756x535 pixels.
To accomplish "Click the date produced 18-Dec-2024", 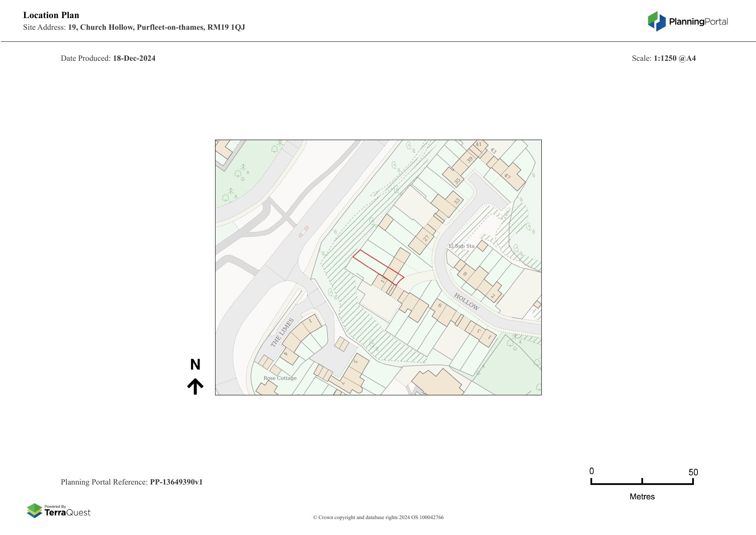I will (x=134, y=58).
